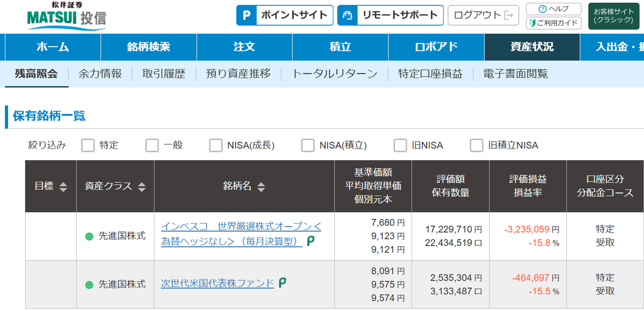The width and height of the screenshot is (644, 311).
Task: Toggle the 旧NISA filter checkbox
Action: [x=400, y=145]
